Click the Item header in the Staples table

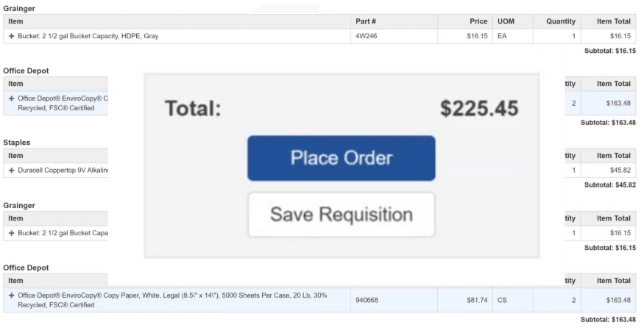coord(15,156)
